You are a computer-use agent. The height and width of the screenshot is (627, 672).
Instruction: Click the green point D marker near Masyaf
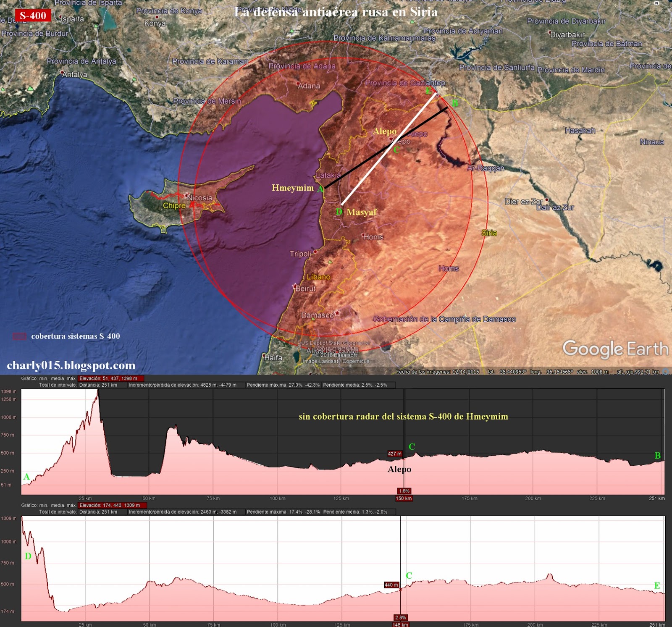339,212
